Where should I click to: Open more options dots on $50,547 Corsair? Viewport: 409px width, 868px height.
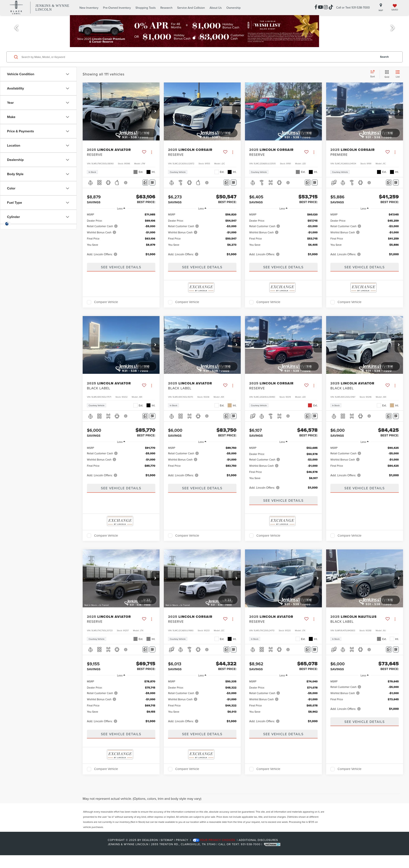[233, 152]
